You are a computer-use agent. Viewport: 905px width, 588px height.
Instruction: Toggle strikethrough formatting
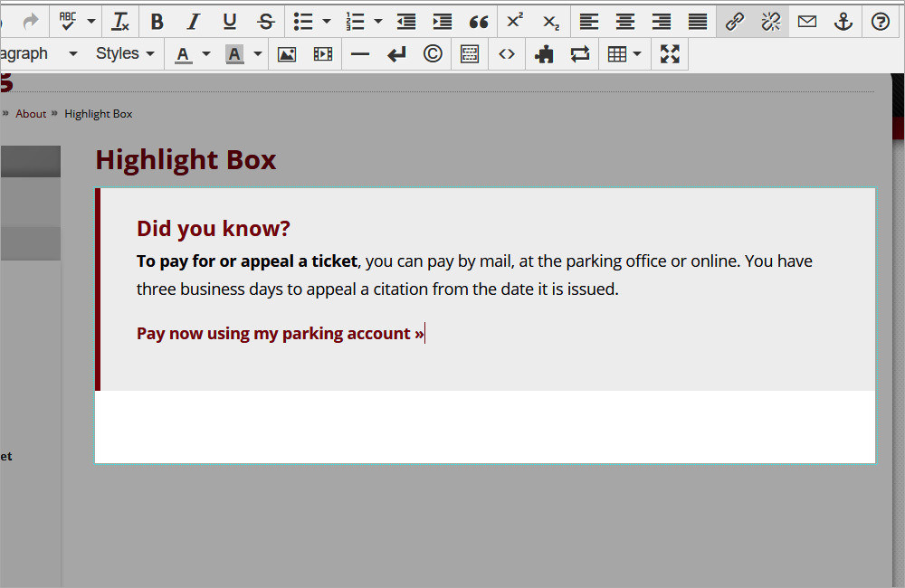click(x=265, y=22)
